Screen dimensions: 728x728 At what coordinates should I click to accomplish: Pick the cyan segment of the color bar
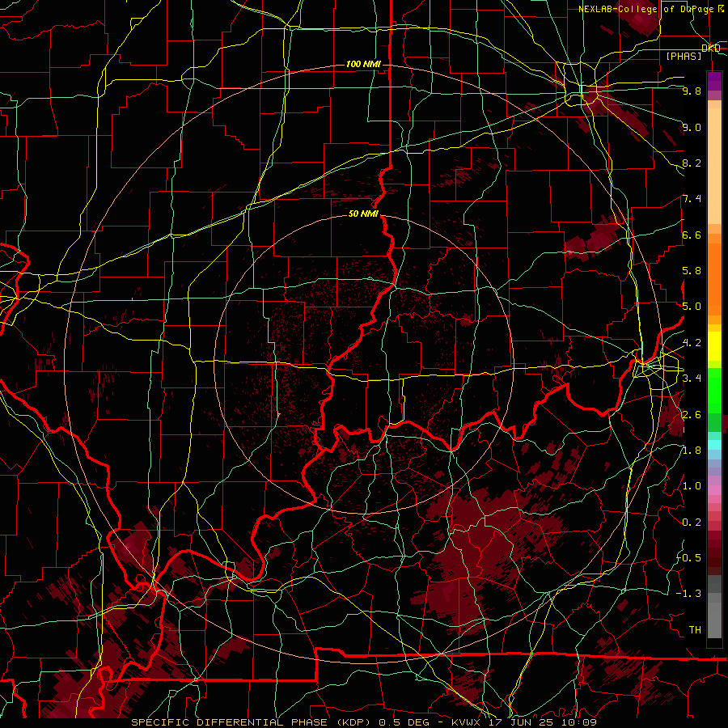pyautogui.click(x=714, y=445)
